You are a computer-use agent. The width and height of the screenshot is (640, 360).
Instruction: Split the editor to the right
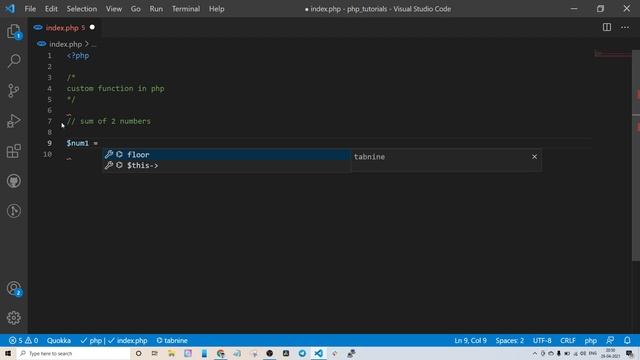coord(607,27)
